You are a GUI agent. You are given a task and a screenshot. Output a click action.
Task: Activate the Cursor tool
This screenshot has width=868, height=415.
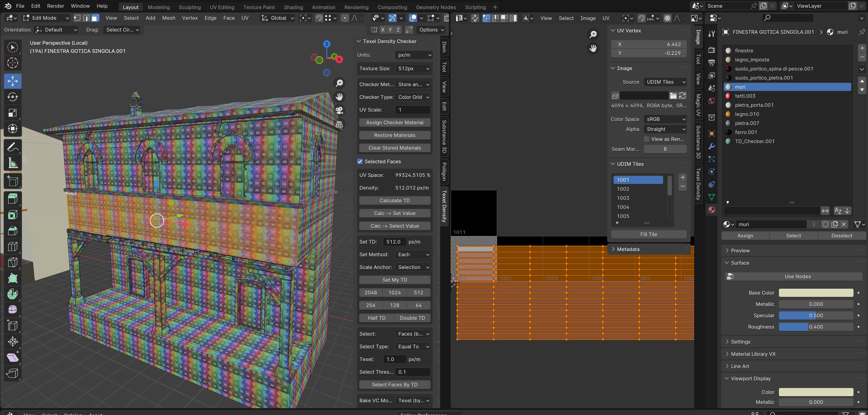click(12, 63)
